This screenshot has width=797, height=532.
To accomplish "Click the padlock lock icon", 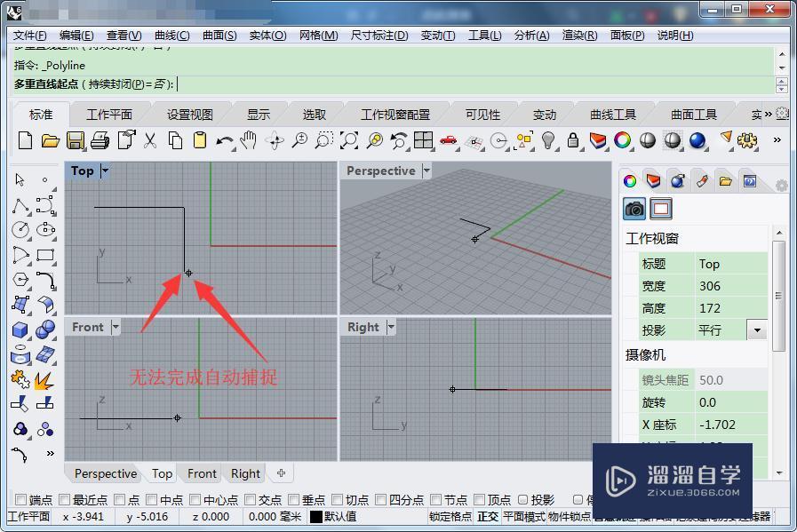I will 573,140.
